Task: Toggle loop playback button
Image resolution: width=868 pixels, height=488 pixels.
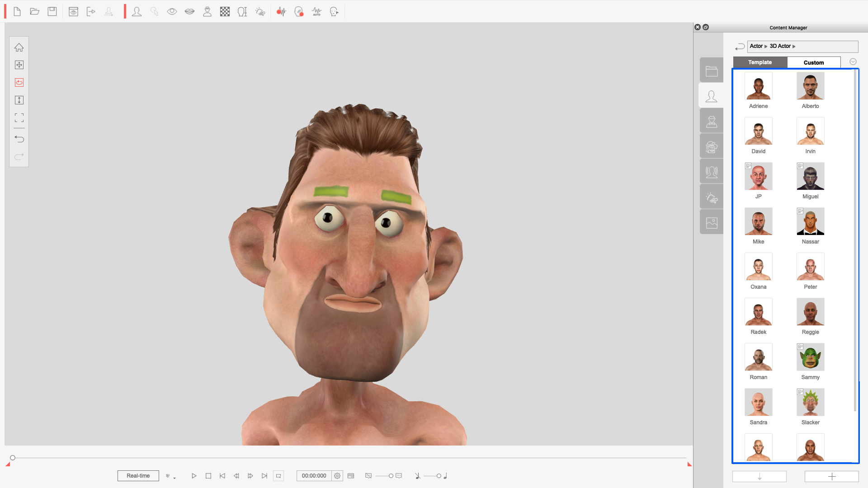Action: click(x=278, y=476)
